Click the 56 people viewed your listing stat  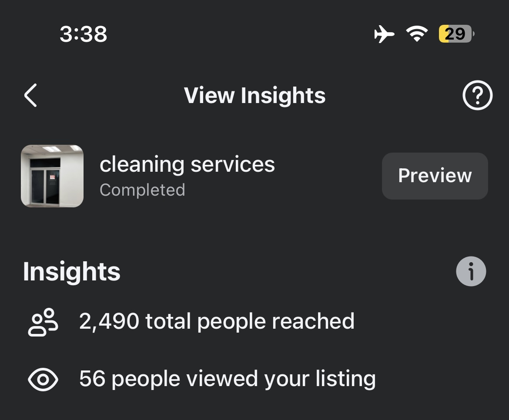[x=227, y=379]
